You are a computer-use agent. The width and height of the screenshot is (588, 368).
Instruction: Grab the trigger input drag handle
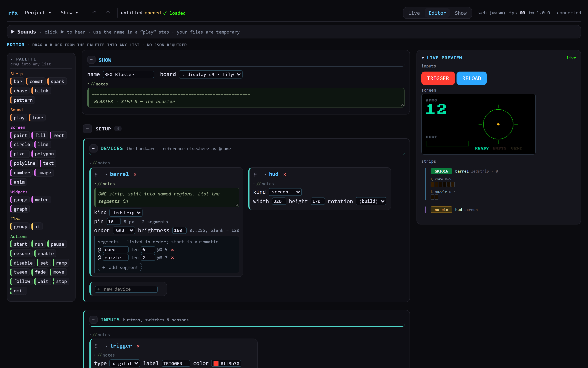pos(96,346)
